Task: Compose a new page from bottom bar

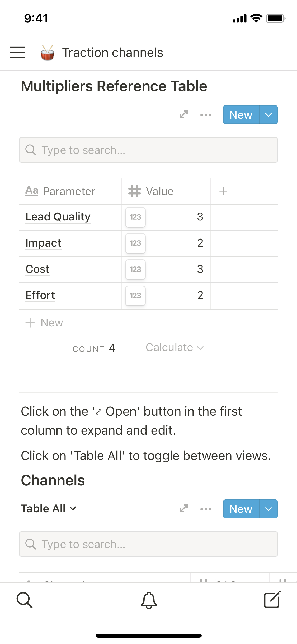Action: [x=272, y=600]
